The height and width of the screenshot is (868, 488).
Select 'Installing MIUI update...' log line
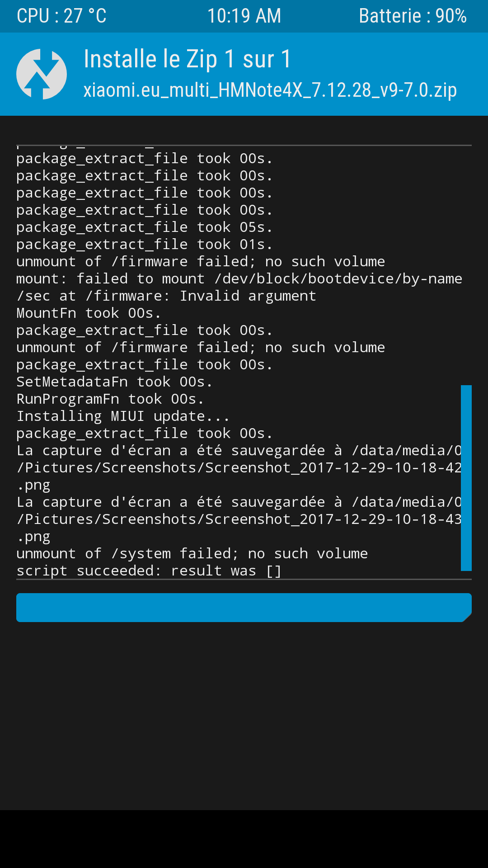[x=123, y=416]
